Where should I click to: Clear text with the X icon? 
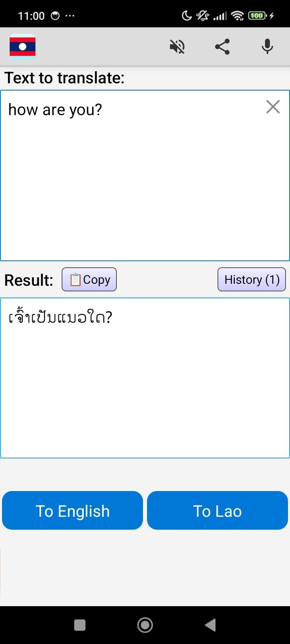pos(273,107)
